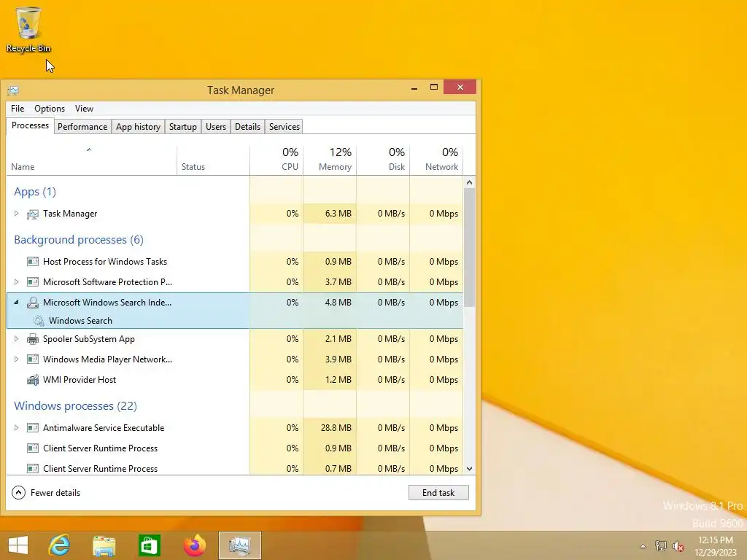Click the Host Process for Windows Tasks icon
The width and height of the screenshot is (747, 560).
tap(32, 262)
